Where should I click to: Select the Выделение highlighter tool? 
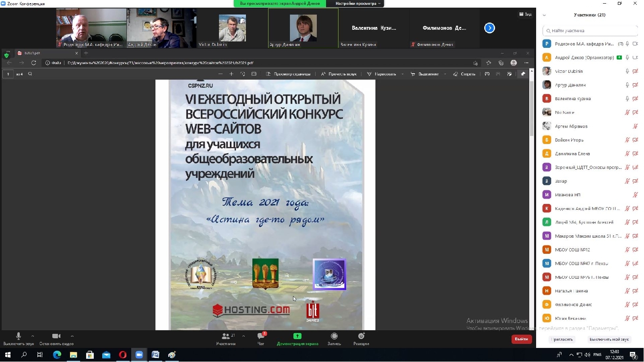tap(428, 74)
